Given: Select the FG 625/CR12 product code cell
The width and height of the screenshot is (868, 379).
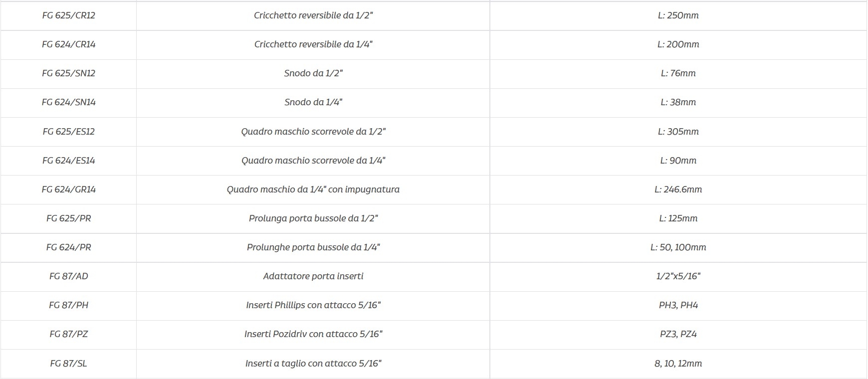Looking at the screenshot, I should 68,15.
